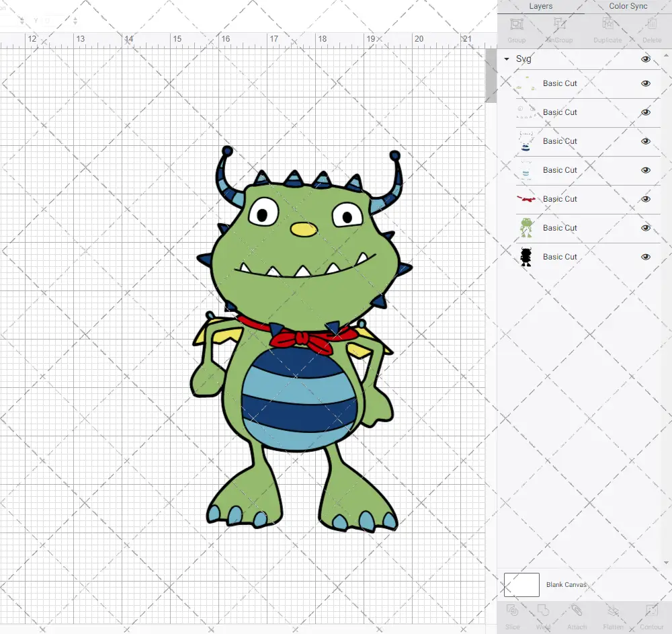Click Basic Cut label beside black silhouette
Image resolution: width=672 pixels, height=634 pixels.
(x=560, y=257)
